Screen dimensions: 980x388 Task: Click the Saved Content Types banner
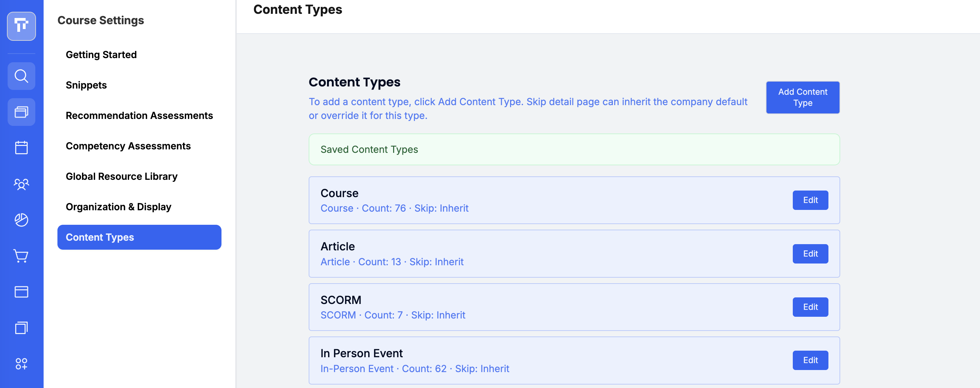(x=574, y=149)
